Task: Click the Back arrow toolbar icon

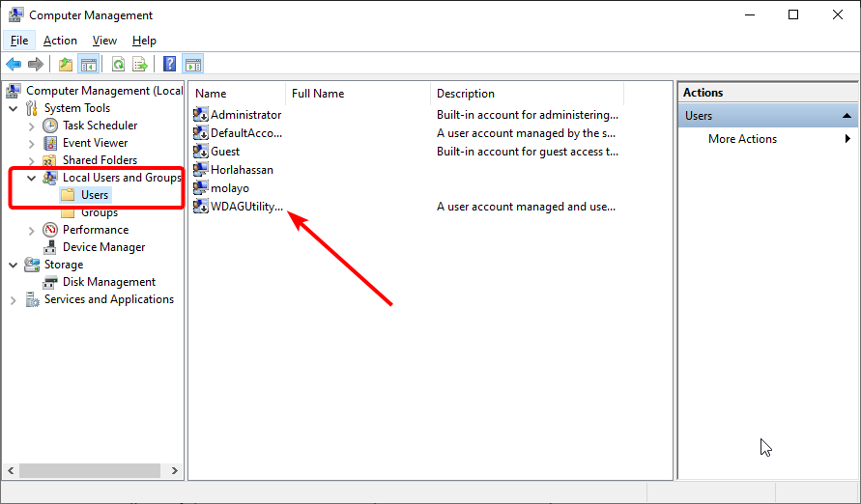Action: (14, 64)
